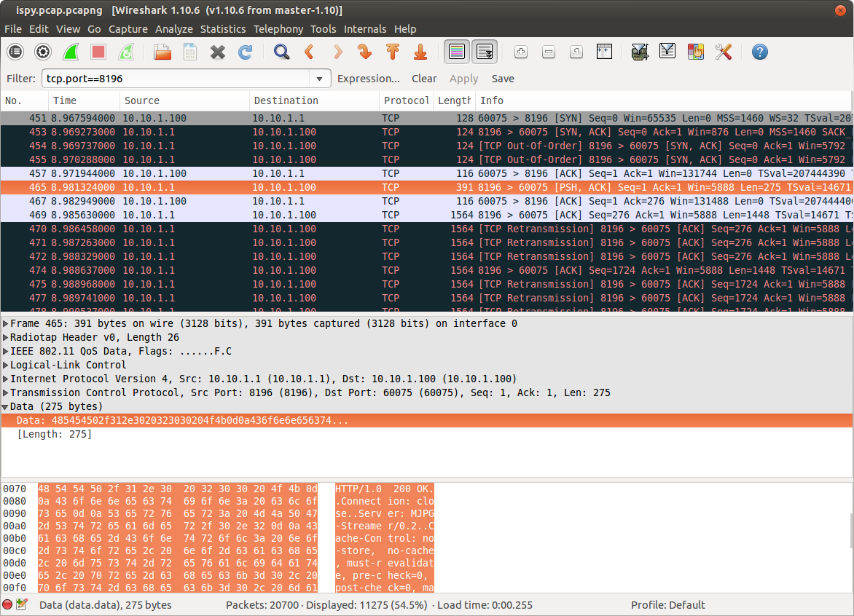This screenshot has height=616, width=854.
Task: Open the File menu
Action: pos(13,29)
